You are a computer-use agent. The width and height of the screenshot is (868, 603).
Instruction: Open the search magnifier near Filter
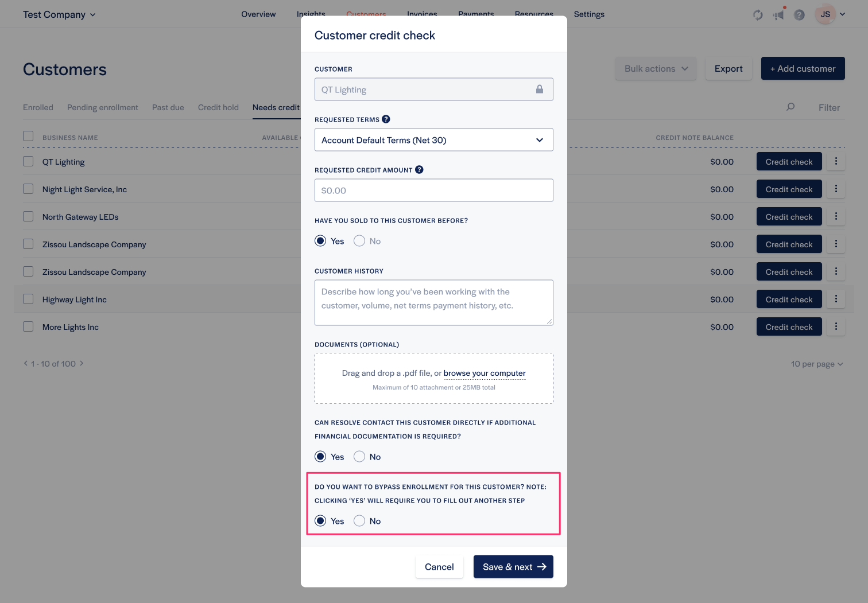[790, 107]
